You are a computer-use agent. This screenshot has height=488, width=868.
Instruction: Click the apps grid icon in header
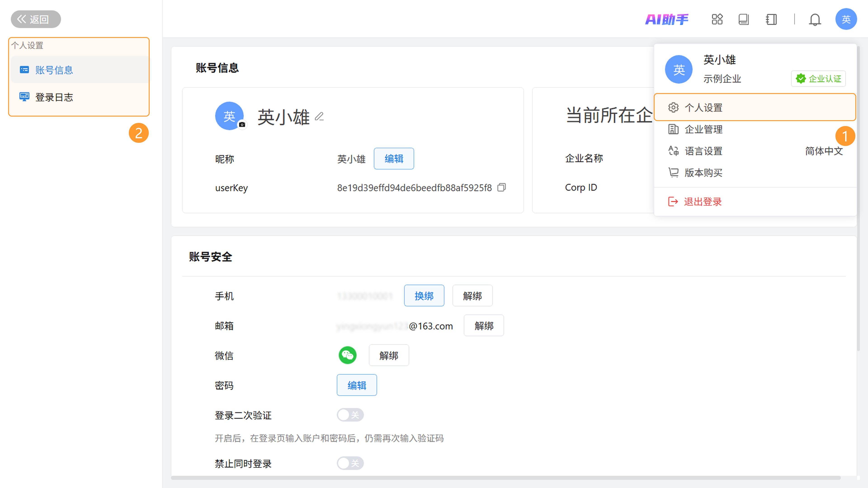tap(717, 19)
